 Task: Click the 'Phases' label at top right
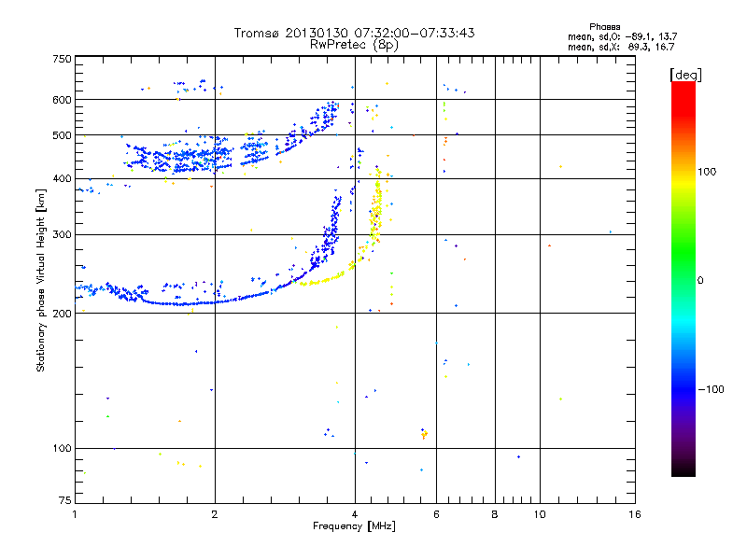604,27
